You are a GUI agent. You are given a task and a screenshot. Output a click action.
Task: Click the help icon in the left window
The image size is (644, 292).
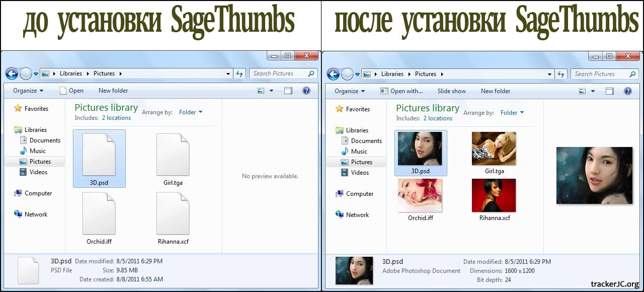[306, 91]
